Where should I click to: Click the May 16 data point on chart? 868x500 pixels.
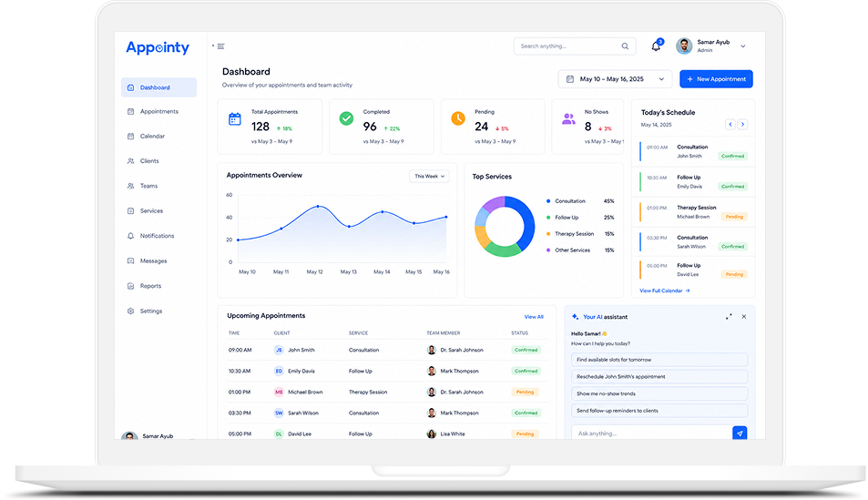[x=446, y=217]
